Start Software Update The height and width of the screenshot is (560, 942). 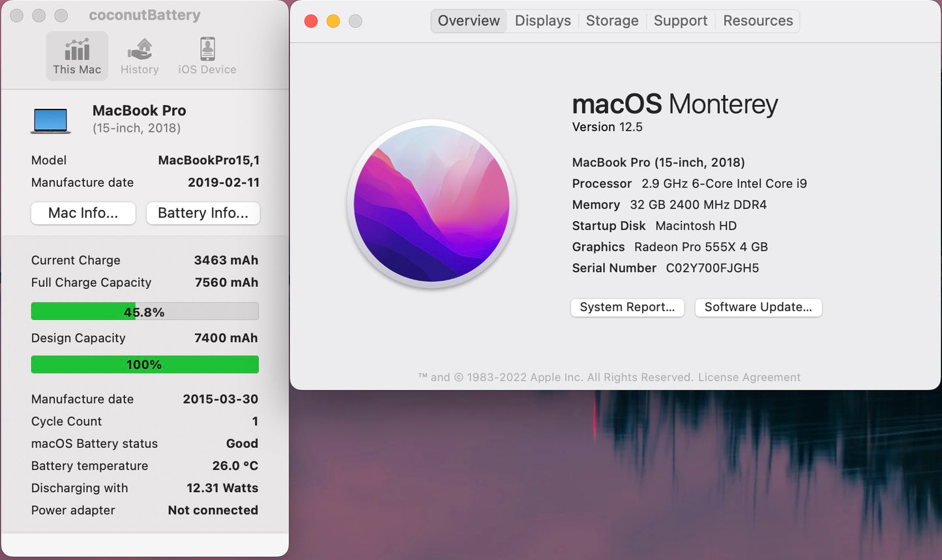[758, 307]
